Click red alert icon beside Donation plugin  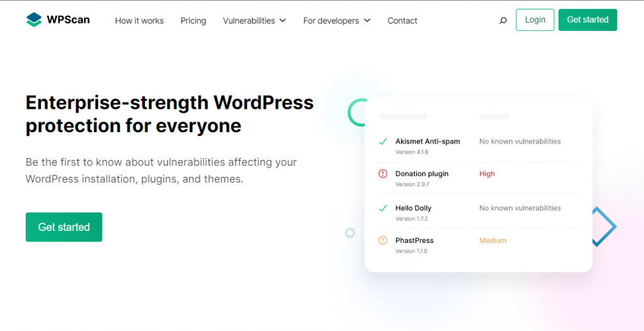pyautogui.click(x=382, y=174)
